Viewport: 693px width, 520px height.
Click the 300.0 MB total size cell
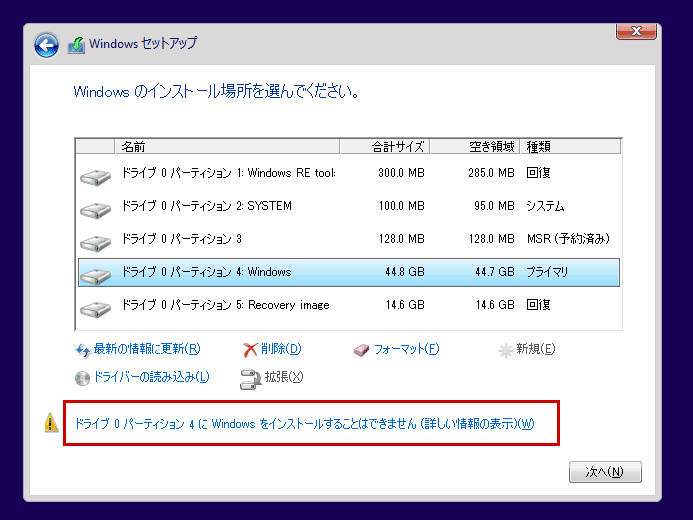pyautogui.click(x=401, y=173)
